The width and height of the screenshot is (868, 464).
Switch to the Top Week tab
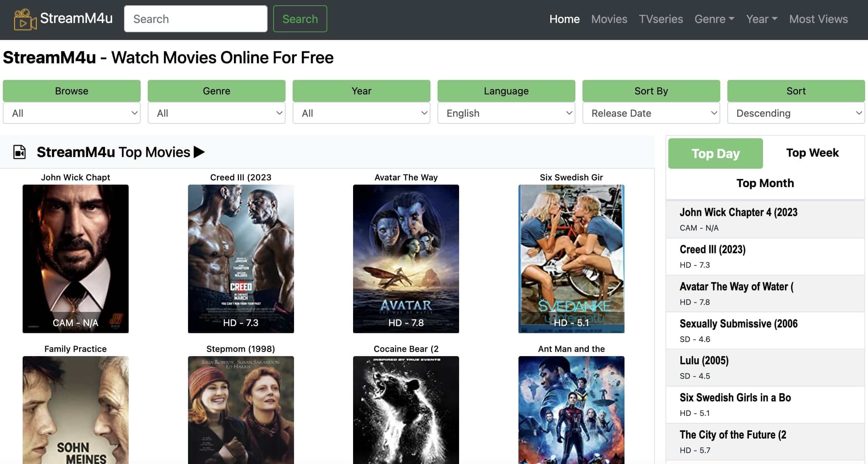[x=812, y=153]
